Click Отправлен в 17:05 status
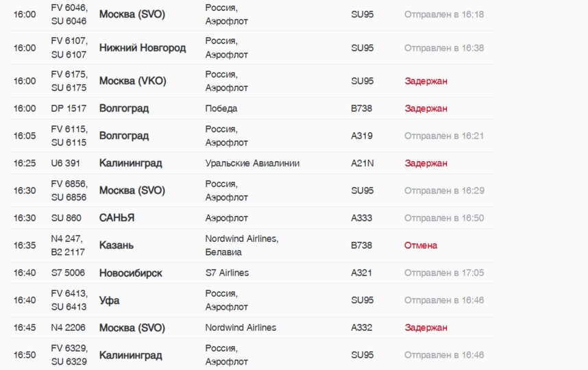This screenshot has height=370, width=588. (x=444, y=273)
